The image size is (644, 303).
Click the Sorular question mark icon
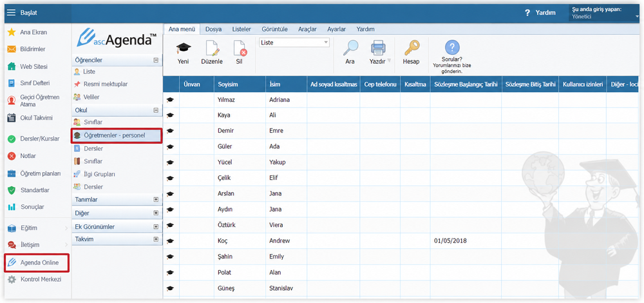[x=452, y=47]
